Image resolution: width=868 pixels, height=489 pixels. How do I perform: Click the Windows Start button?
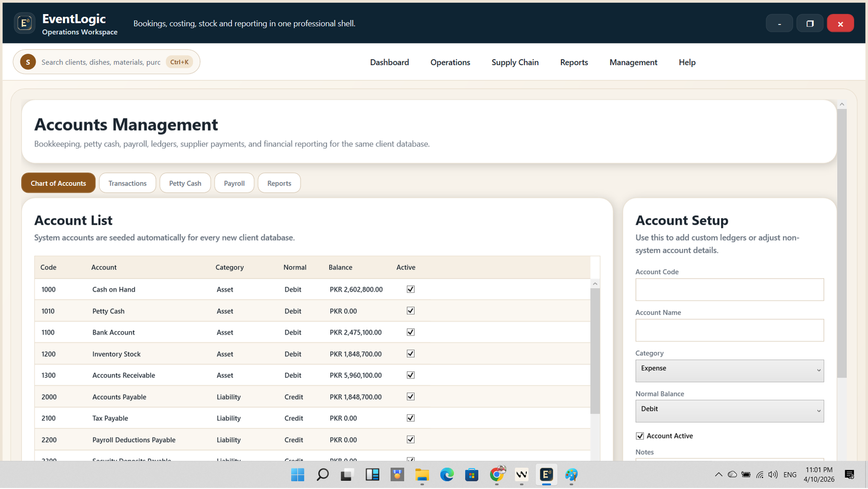pos(297,475)
